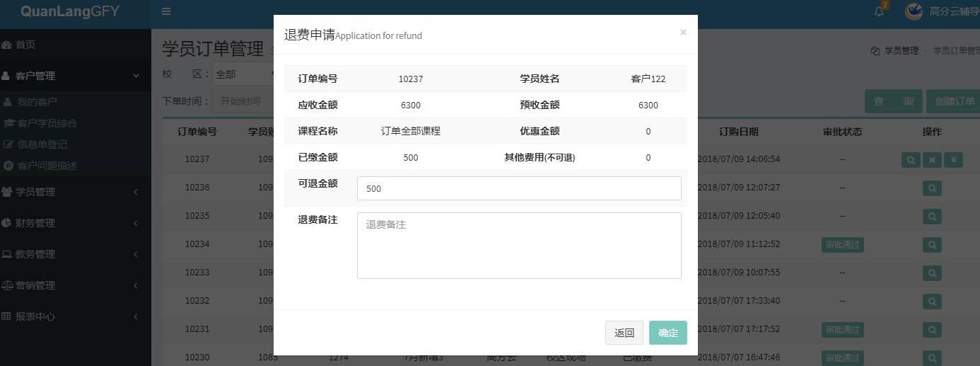Click the 退费备注 remarks text area
Image resolution: width=980 pixels, height=366 pixels.
point(519,245)
